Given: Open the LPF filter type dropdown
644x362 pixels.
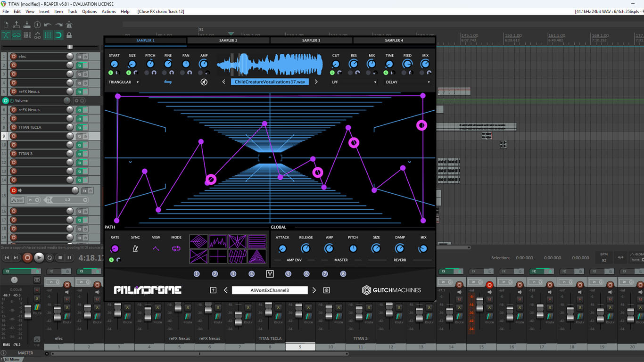Looking at the screenshot, I should pos(354,82).
